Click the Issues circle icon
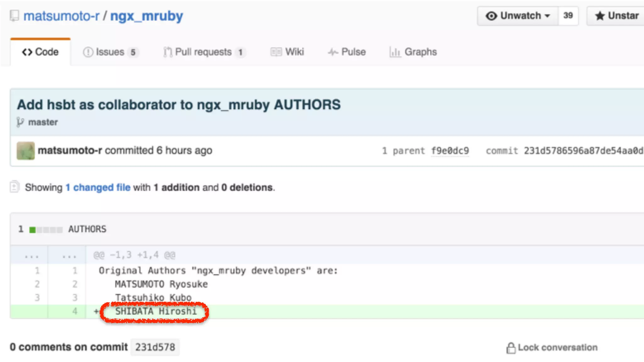The image size is (644, 362). pos(88,52)
